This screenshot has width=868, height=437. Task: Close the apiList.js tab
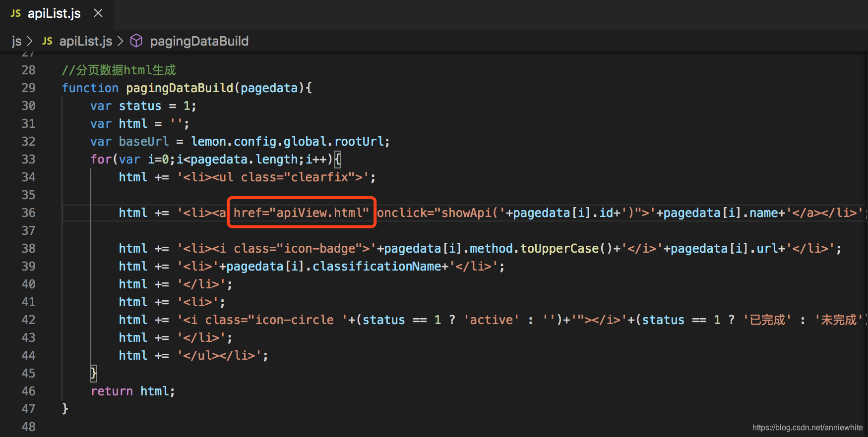tap(98, 13)
